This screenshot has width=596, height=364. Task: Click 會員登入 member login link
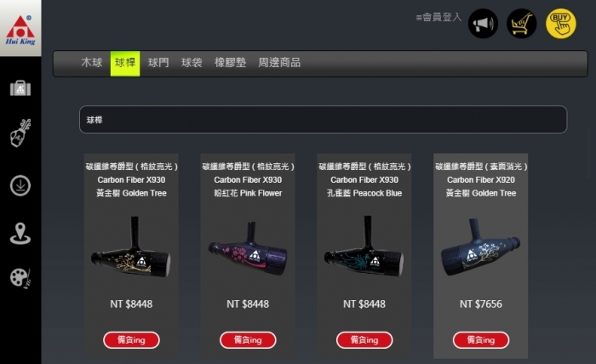[x=438, y=18]
